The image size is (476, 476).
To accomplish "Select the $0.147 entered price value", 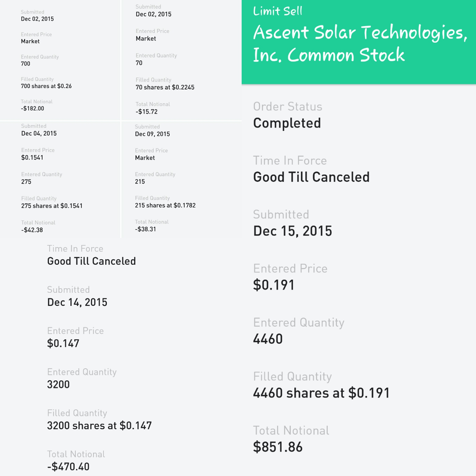I will pos(63,343).
